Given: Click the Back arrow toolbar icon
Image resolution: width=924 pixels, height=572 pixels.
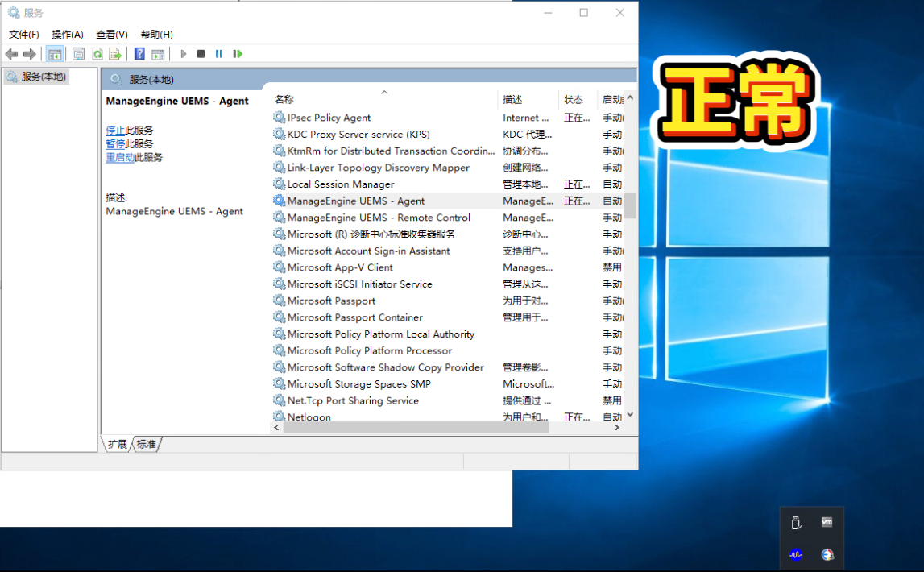Looking at the screenshot, I should pos(11,54).
